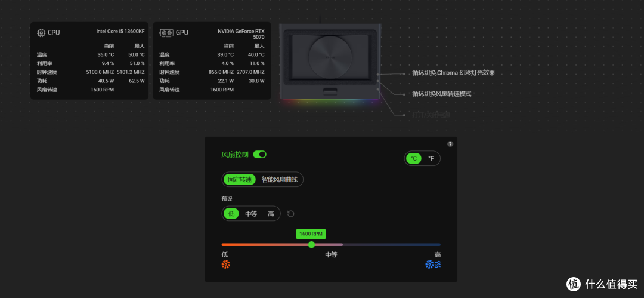
Task: Click the cooling pad device image
Action: [330, 62]
